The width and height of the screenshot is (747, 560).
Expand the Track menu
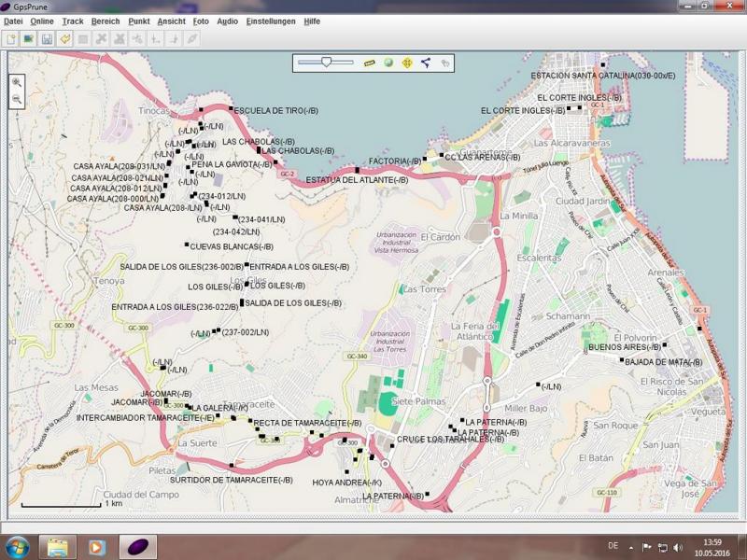(72, 21)
